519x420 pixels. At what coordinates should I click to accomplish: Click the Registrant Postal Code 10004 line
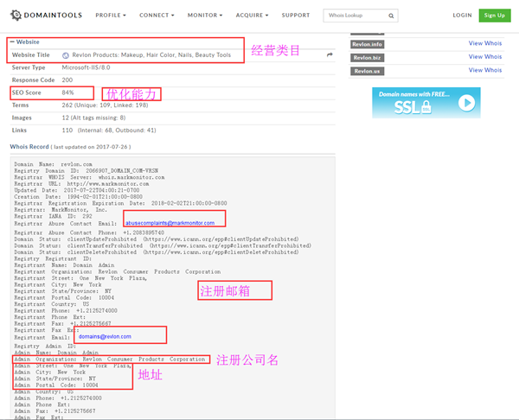coord(64,297)
